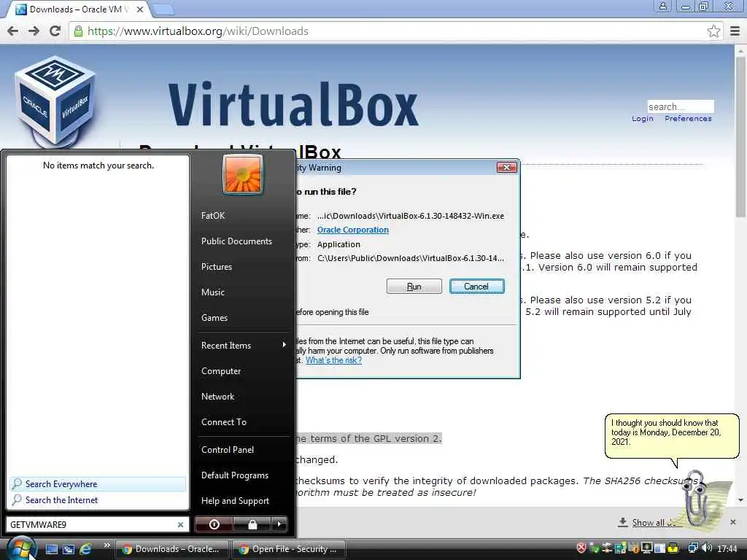Screen dimensions: 747x560
Task: Click the Run button in security warning
Action: pos(414,286)
